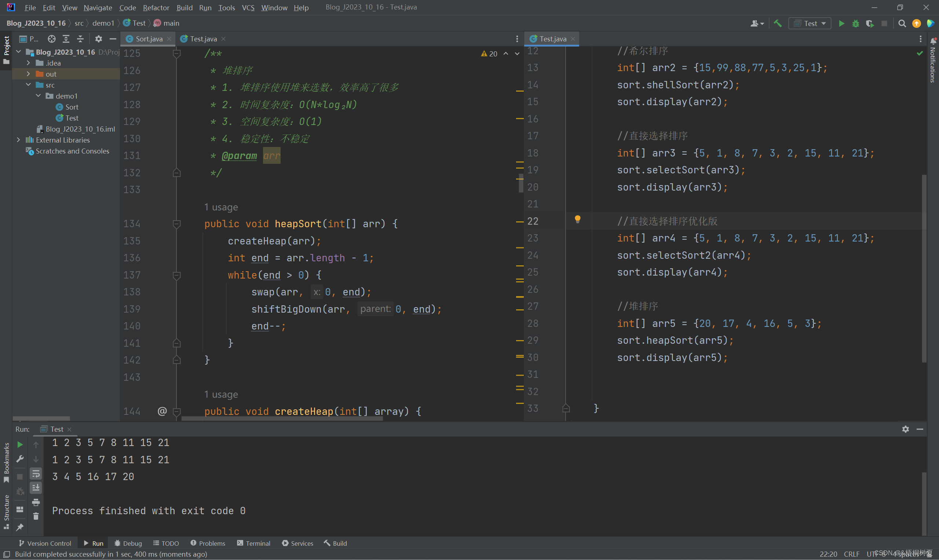The width and height of the screenshot is (939, 560).
Task: Go to next highlighted warning
Action: (x=517, y=54)
